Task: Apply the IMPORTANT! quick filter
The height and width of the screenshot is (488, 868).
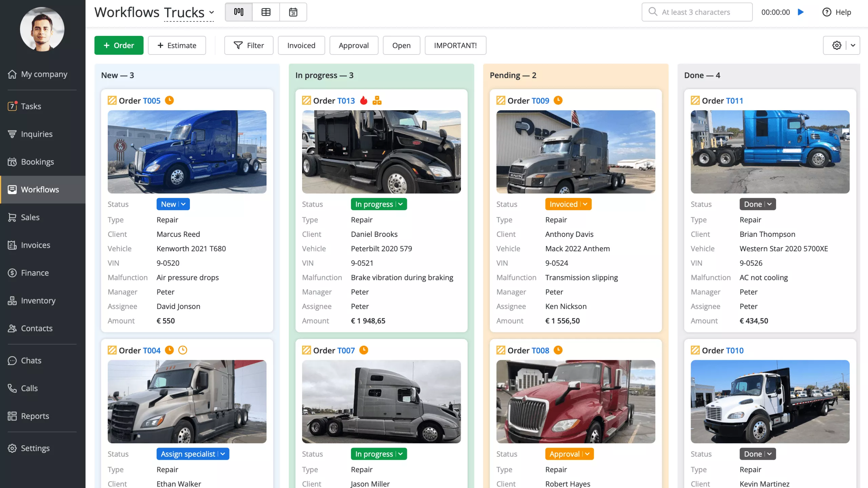Action: pyautogui.click(x=455, y=45)
